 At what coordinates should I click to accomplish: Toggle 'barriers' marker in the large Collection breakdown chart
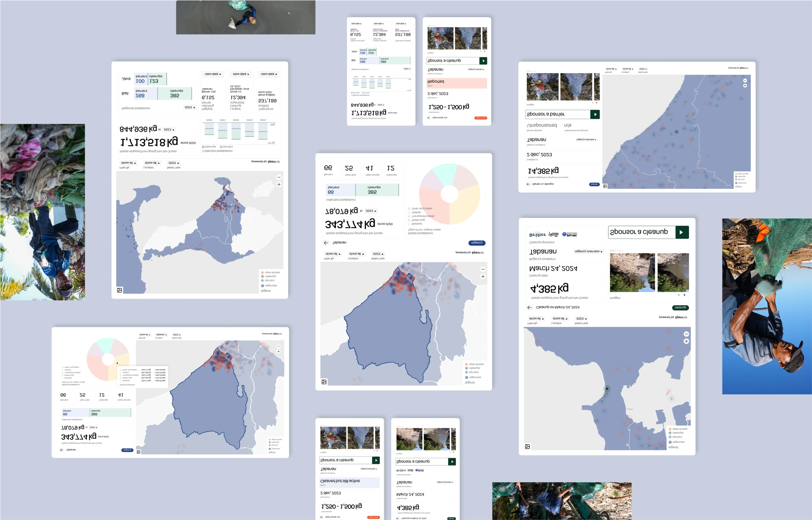221,147
